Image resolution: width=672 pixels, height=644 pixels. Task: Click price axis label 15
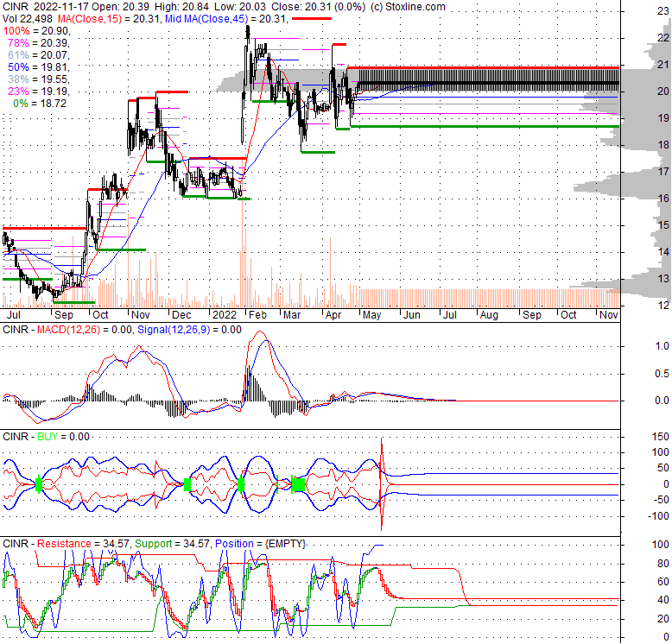click(663, 224)
